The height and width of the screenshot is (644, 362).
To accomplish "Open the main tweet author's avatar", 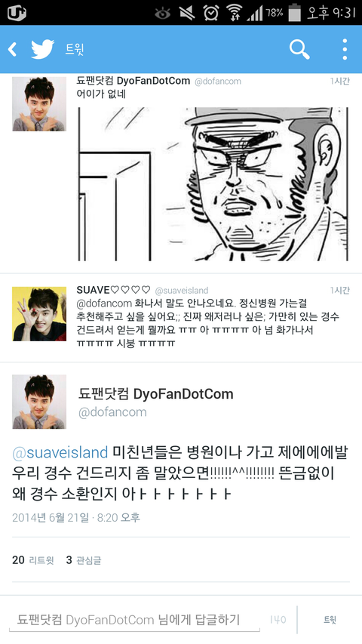I will click(x=39, y=402).
